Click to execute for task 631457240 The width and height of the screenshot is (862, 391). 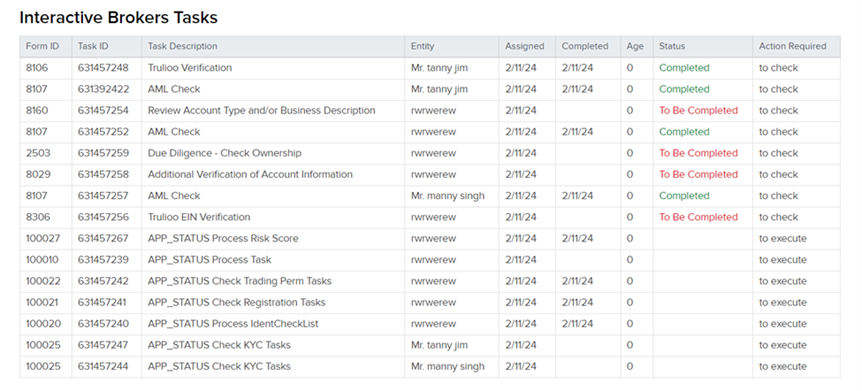click(x=783, y=324)
